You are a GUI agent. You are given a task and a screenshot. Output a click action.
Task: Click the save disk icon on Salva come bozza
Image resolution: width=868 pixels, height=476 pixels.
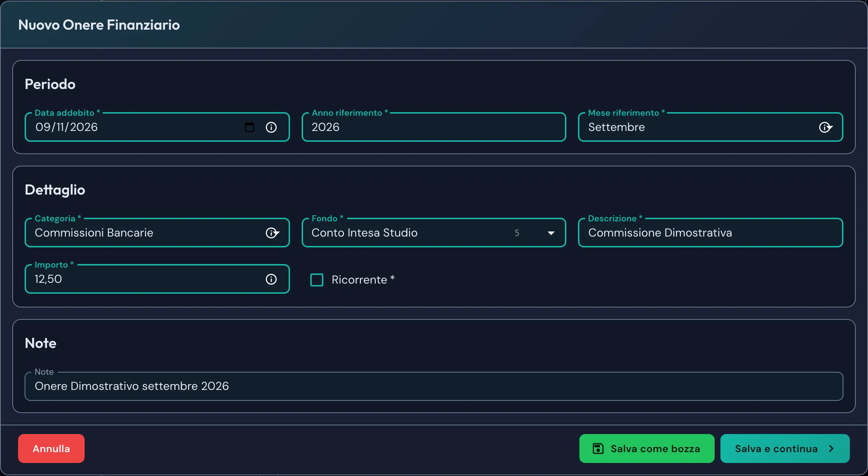598,449
